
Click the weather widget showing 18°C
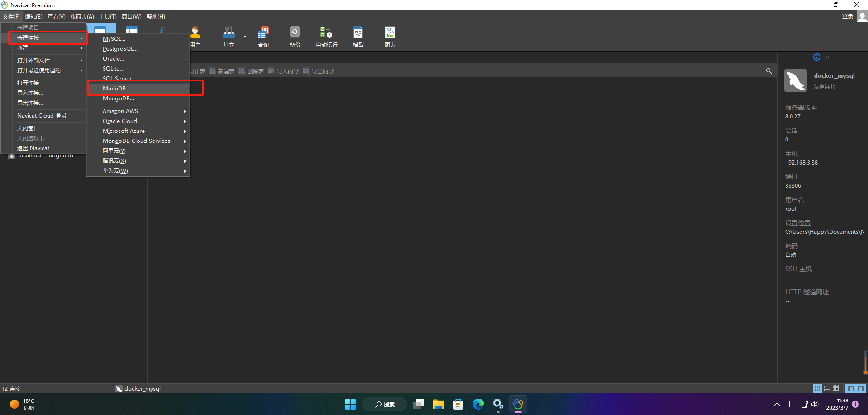[x=23, y=404]
